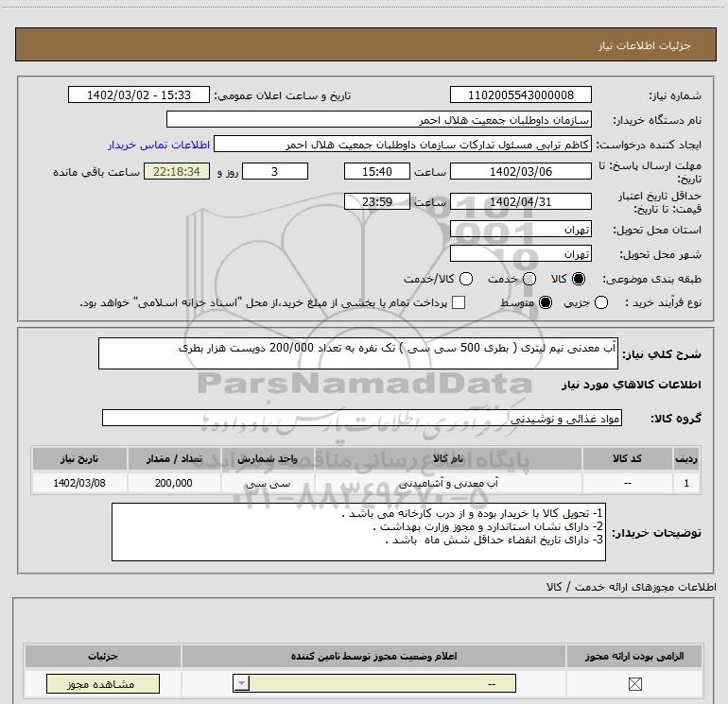Viewport: 728px width, 704px height.
Task: Click the اعلام وضعیت مجوز header
Action: pyautogui.click(x=373, y=656)
